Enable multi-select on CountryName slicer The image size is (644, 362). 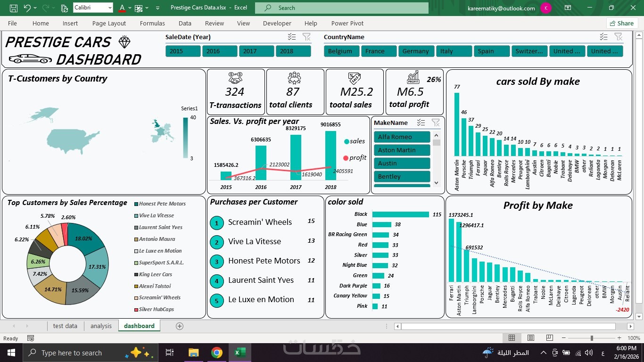tap(603, 37)
